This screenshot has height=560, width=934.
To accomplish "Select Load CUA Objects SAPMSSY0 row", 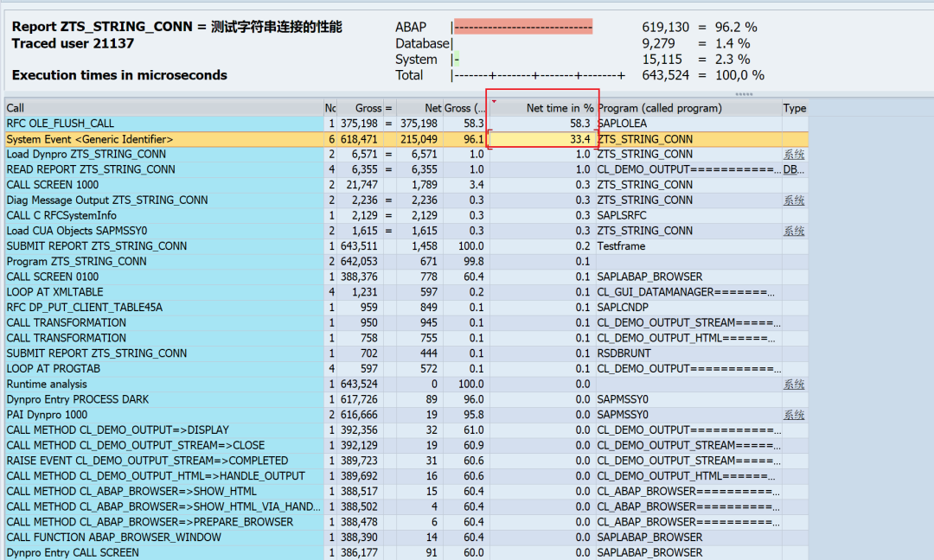I will pos(163,231).
